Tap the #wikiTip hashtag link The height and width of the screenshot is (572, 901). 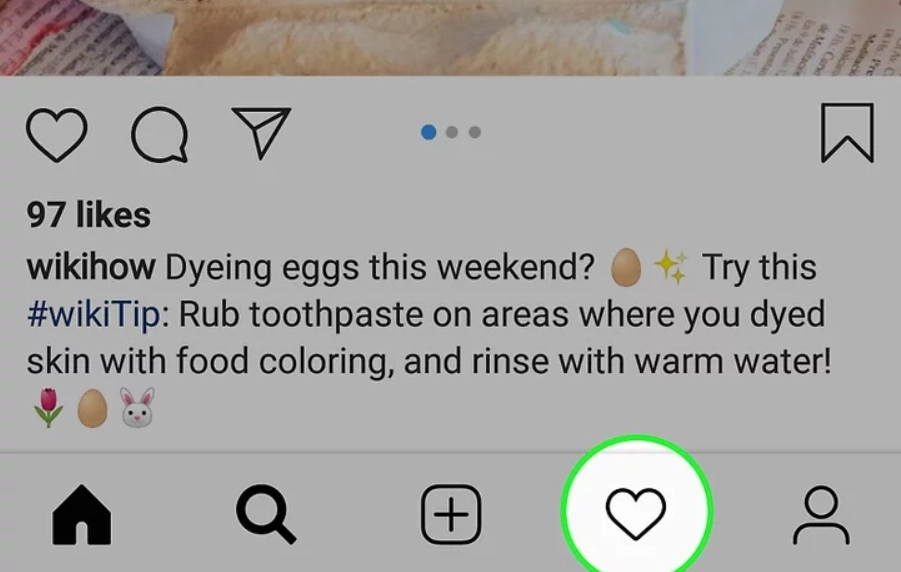[94, 314]
